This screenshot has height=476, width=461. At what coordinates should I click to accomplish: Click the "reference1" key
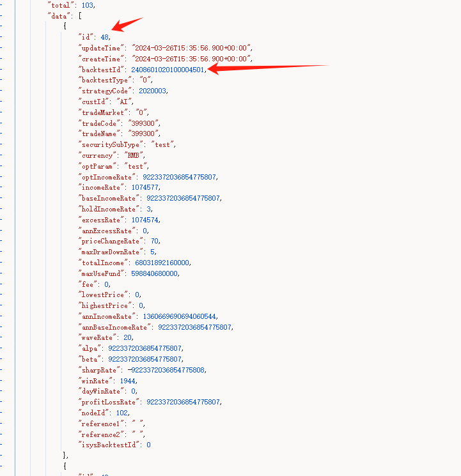click(x=101, y=424)
